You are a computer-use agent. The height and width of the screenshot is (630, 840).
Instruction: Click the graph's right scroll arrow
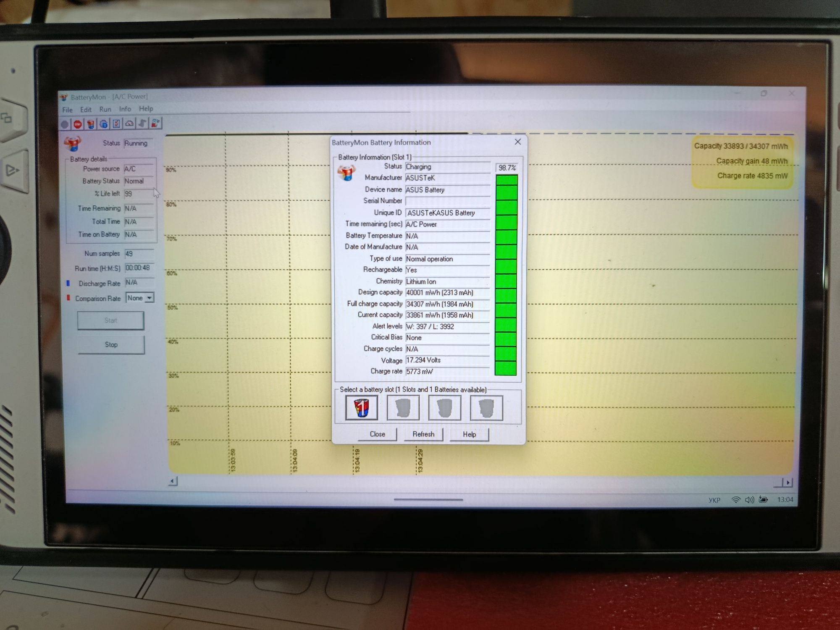pos(788,483)
